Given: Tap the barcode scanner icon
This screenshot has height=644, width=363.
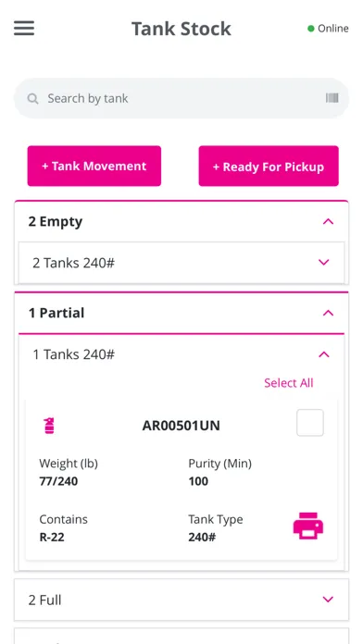Looking at the screenshot, I should 332,98.
